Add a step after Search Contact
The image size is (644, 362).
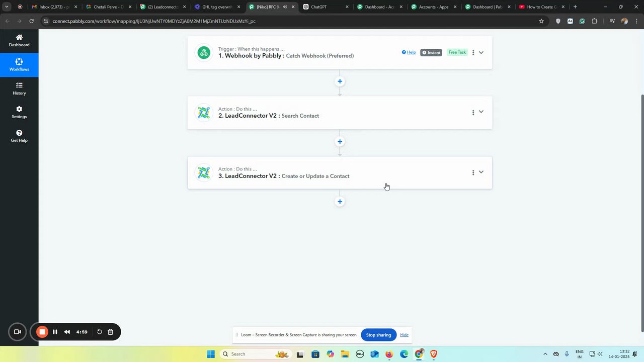(340, 142)
